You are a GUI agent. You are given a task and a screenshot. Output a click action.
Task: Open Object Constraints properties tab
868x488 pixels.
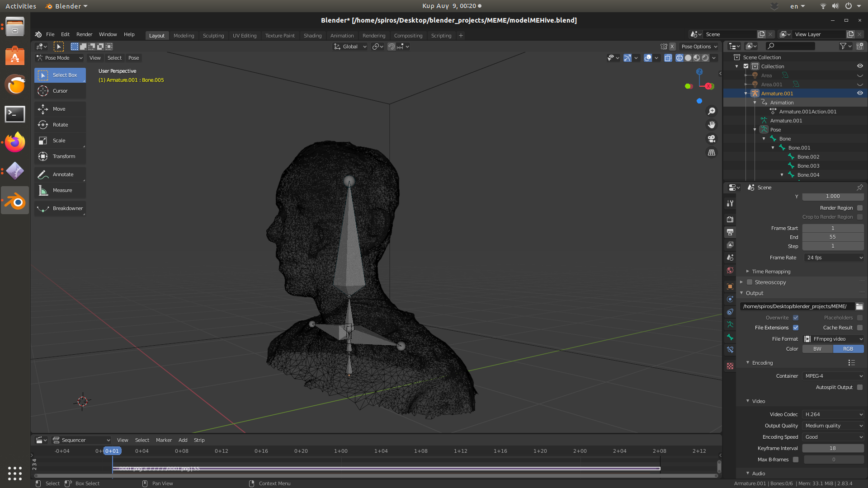730,312
